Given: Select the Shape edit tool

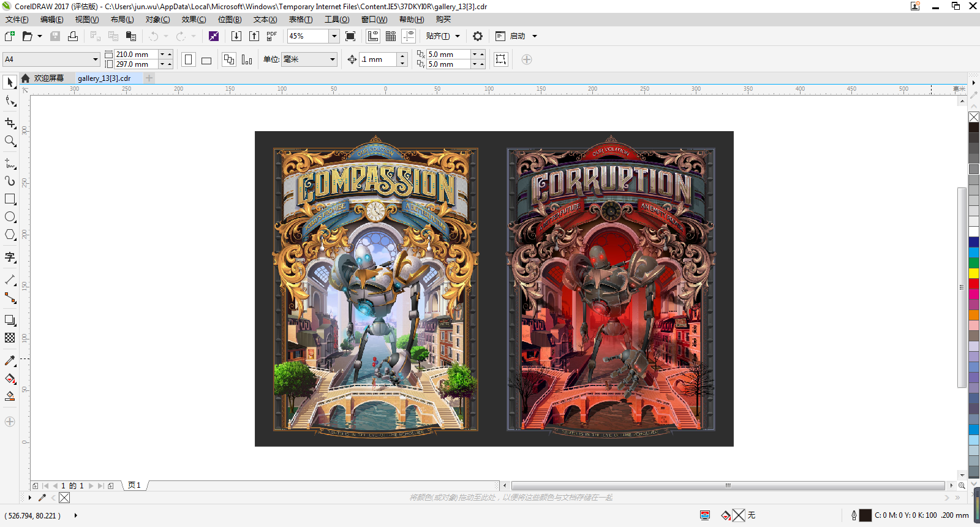Looking at the screenshot, I should (10, 100).
